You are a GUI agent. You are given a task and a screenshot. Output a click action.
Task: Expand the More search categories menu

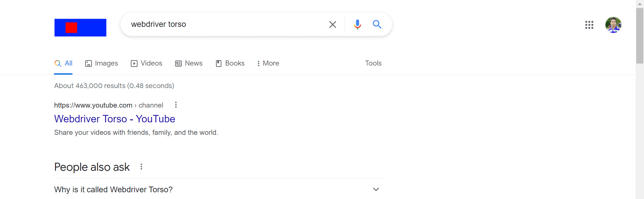268,63
